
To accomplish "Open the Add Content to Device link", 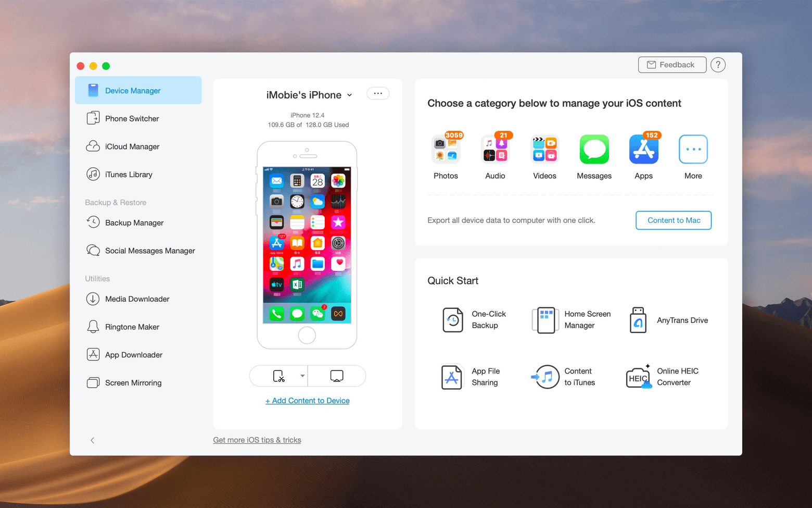I will coord(307,400).
